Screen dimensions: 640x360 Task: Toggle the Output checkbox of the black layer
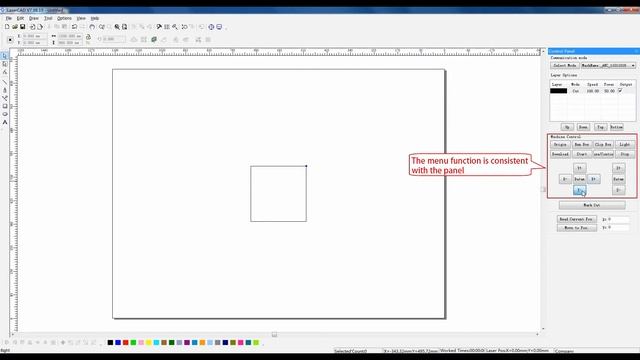click(x=620, y=91)
